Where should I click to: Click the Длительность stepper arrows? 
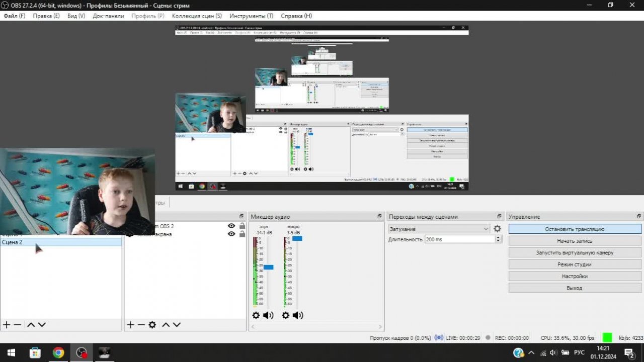(499, 239)
